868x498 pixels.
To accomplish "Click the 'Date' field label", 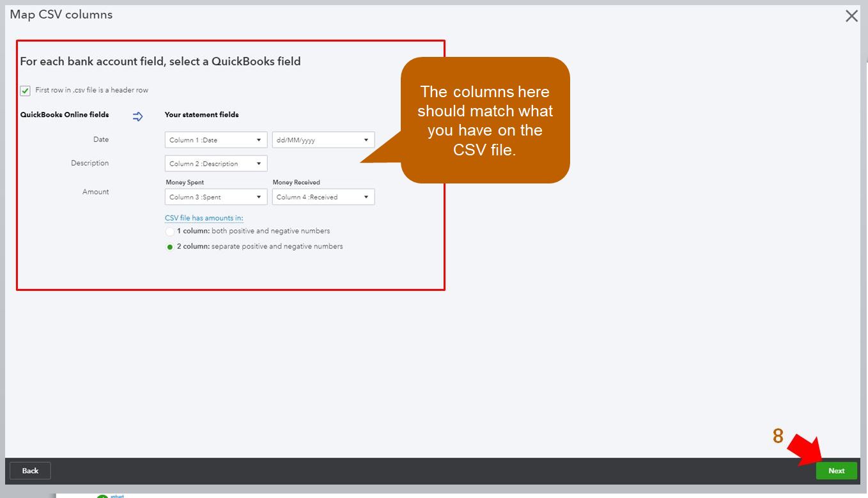I will (x=101, y=139).
